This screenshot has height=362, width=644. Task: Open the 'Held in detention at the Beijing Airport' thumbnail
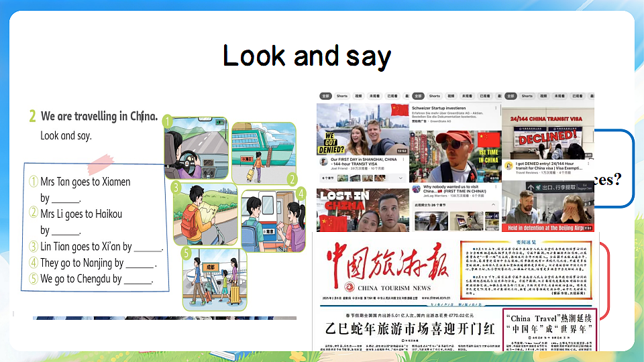click(x=548, y=206)
